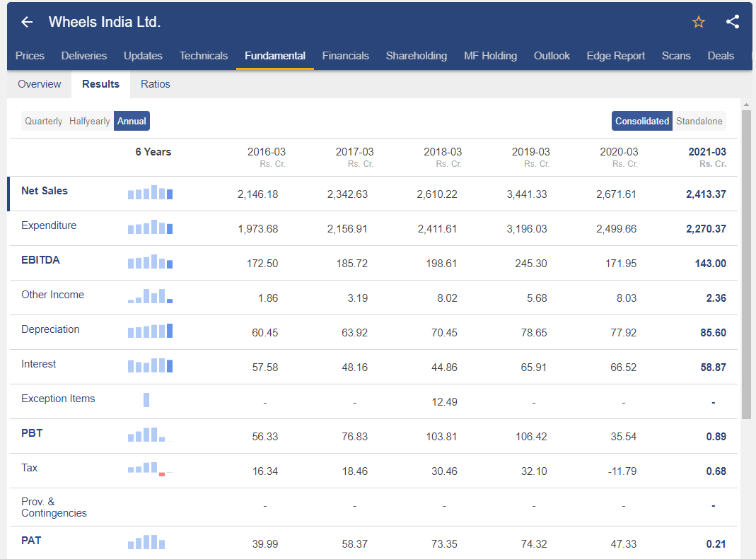Image resolution: width=756 pixels, height=559 pixels.
Task: Click the 2019-03 column header
Action: pyautogui.click(x=530, y=157)
